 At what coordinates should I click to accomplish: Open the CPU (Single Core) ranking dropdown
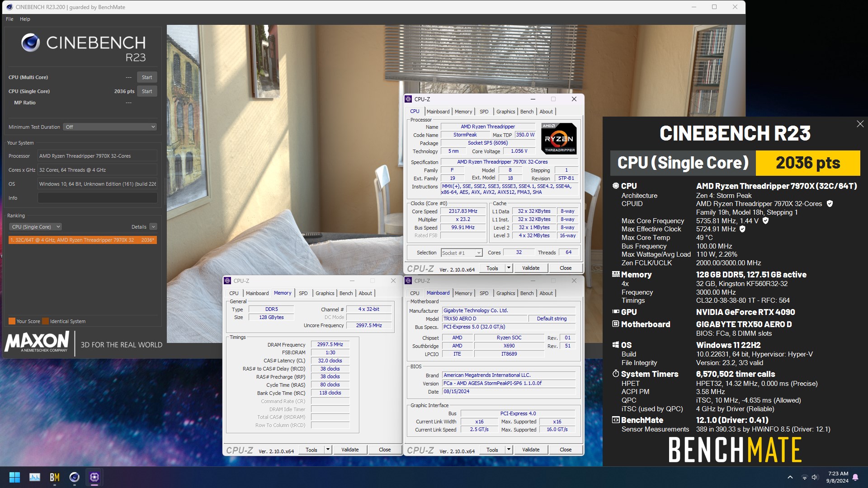click(x=35, y=227)
